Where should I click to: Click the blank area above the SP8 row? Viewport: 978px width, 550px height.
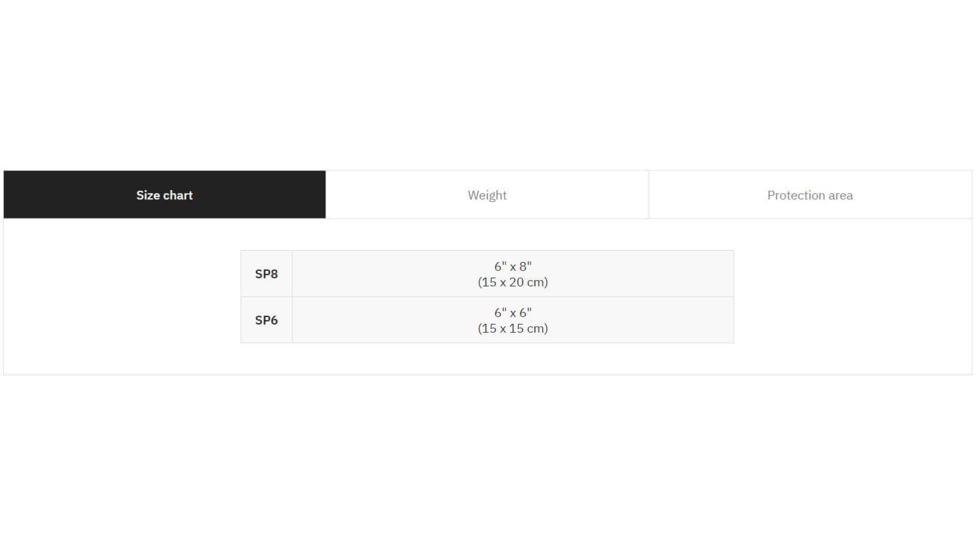click(487, 235)
